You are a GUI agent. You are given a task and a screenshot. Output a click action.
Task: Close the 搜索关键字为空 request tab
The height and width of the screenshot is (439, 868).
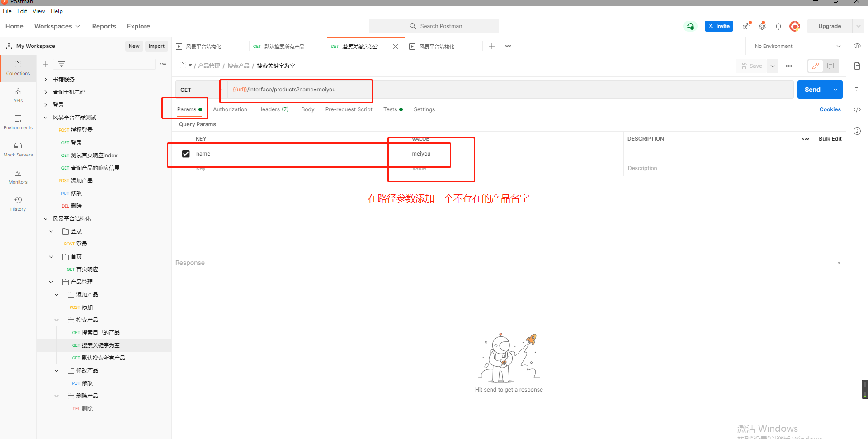[396, 47]
